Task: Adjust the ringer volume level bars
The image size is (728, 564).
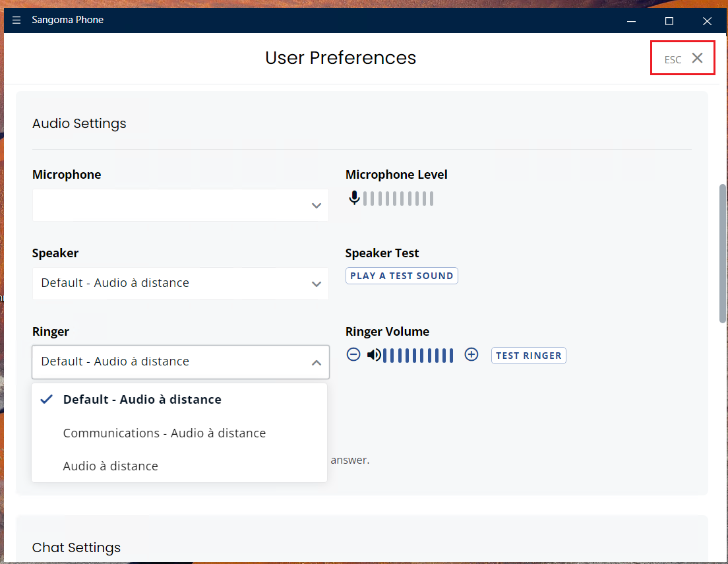Action: pos(418,356)
